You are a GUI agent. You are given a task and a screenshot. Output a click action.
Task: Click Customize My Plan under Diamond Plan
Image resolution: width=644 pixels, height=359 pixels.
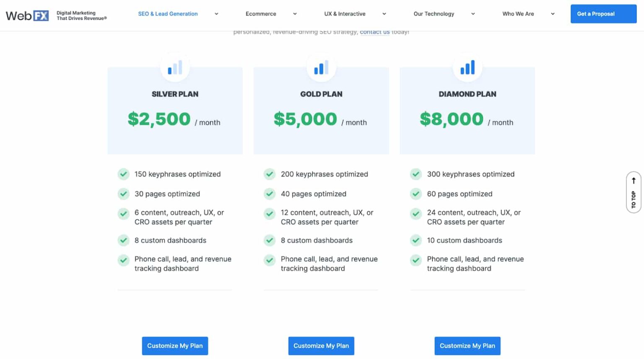467,346
